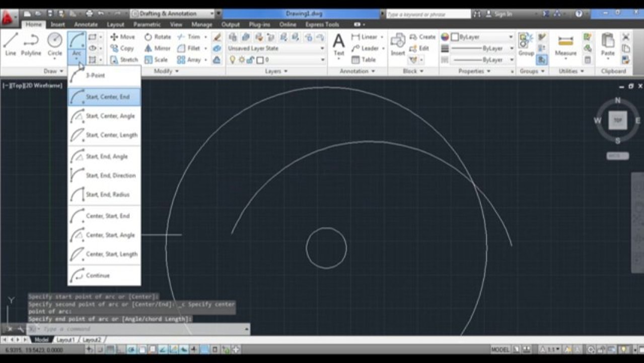Switch to the Insert ribbon tab
Image resolution: width=644 pixels, height=363 pixels.
[x=57, y=24]
